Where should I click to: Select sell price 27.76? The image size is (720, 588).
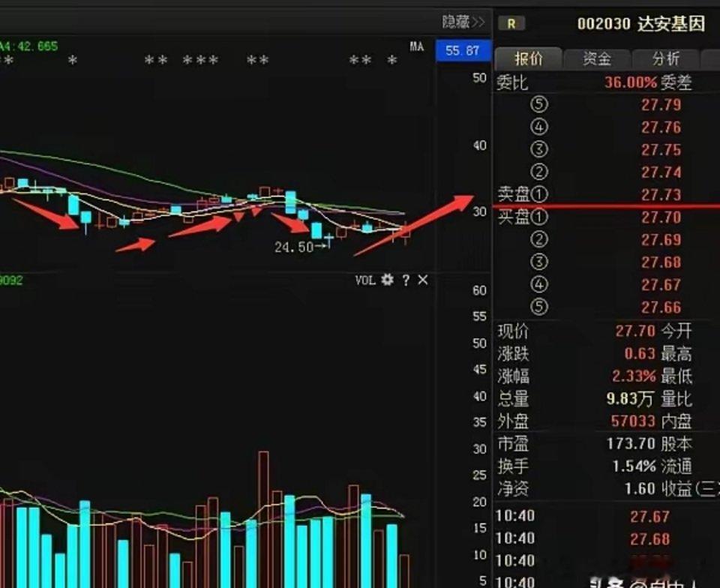click(x=661, y=127)
